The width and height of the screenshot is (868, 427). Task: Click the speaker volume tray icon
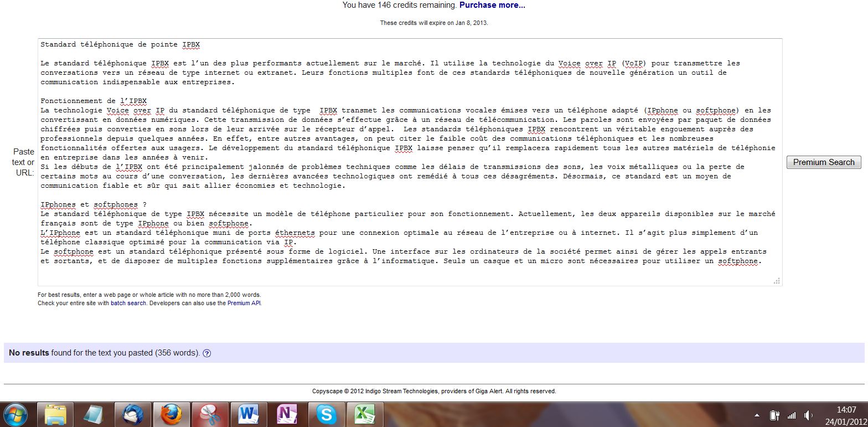click(808, 415)
